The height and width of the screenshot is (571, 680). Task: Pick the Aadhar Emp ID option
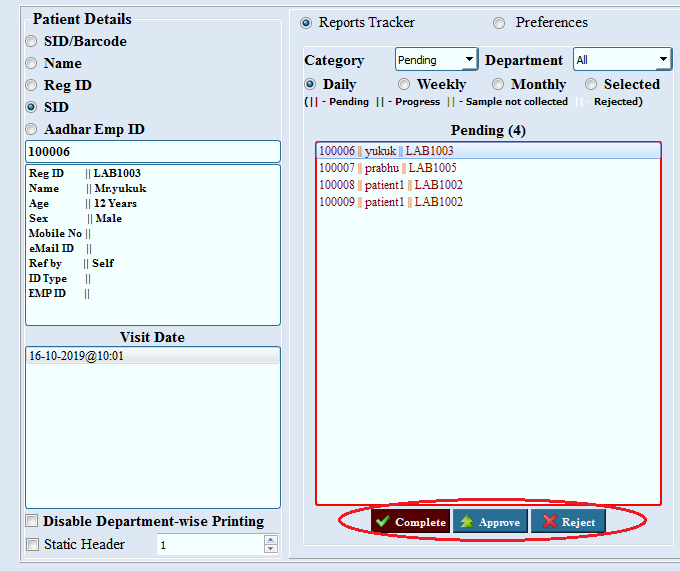(x=31, y=129)
